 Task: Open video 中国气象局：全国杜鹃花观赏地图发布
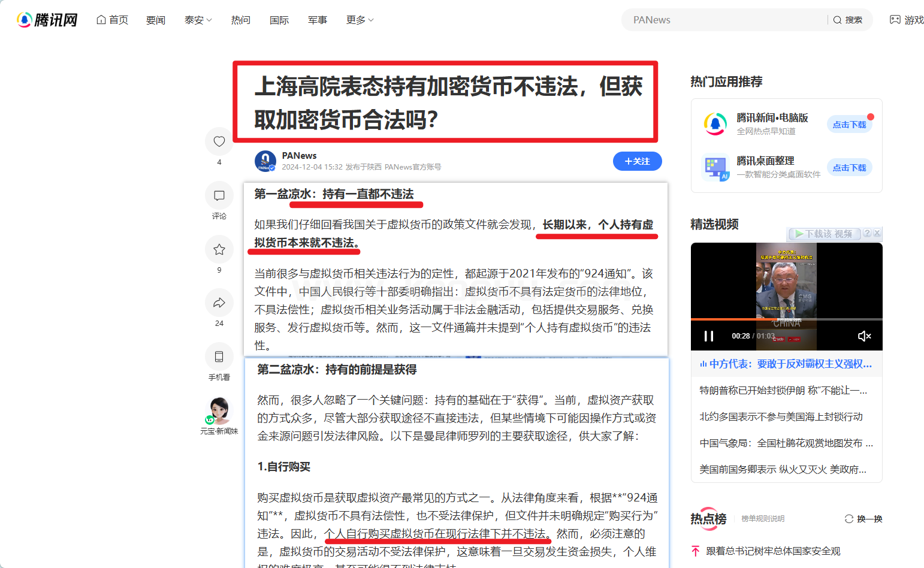[x=786, y=443]
